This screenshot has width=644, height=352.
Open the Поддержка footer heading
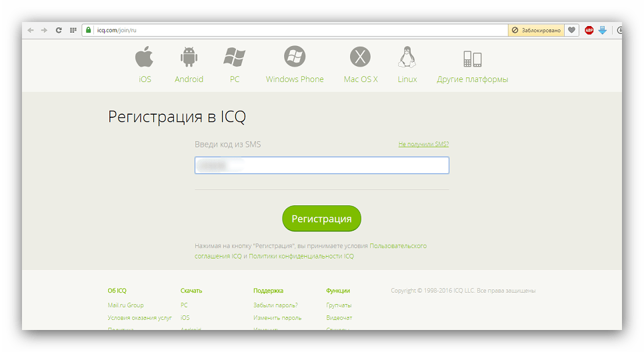268,291
